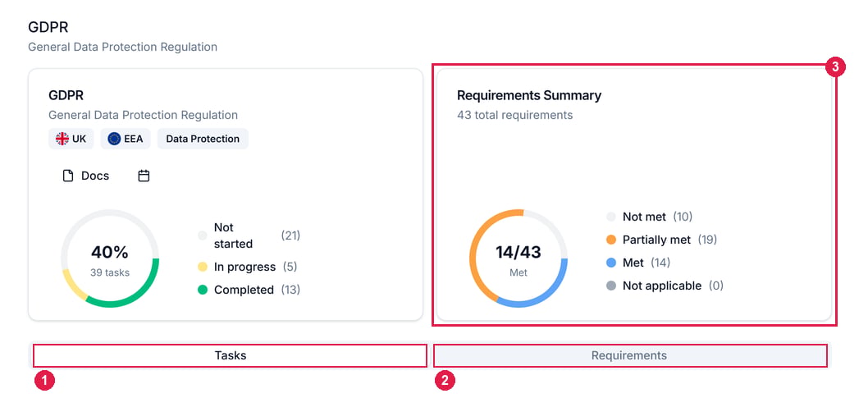
Task: Open the Requirements tab
Action: [x=630, y=355]
